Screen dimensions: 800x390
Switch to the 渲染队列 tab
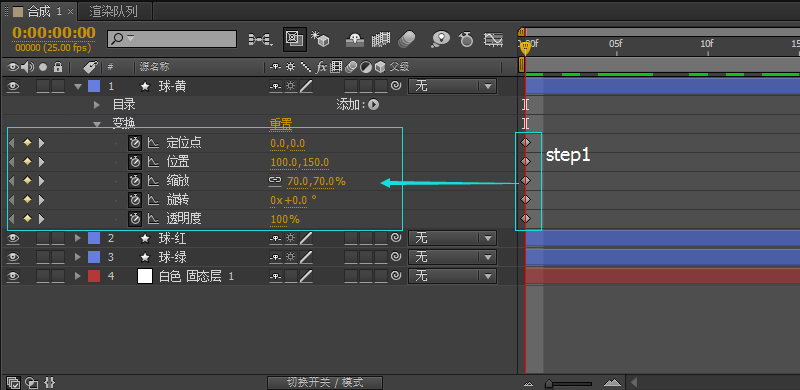tap(113, 11)
